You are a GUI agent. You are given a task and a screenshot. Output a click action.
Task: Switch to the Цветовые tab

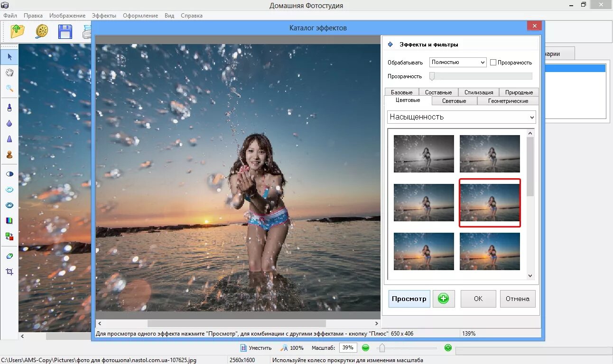408,100
